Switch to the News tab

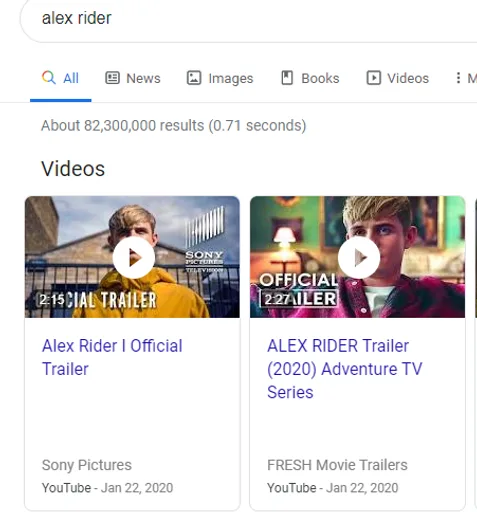pyautogui.click(x=133, y=79)
